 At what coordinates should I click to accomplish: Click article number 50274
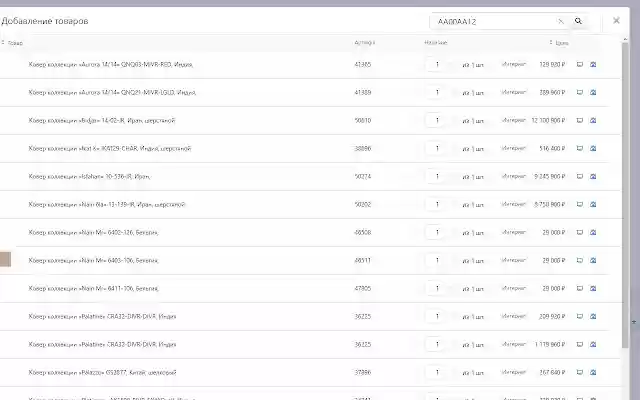point(363,176)
